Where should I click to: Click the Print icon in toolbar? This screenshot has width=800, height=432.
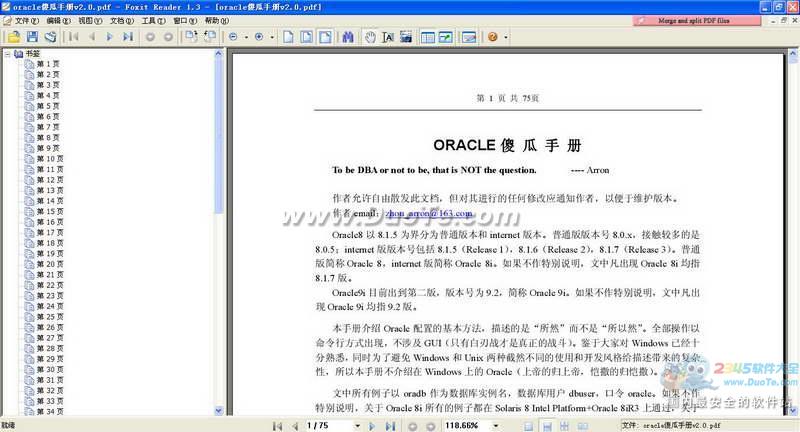[x=50, y=37]
